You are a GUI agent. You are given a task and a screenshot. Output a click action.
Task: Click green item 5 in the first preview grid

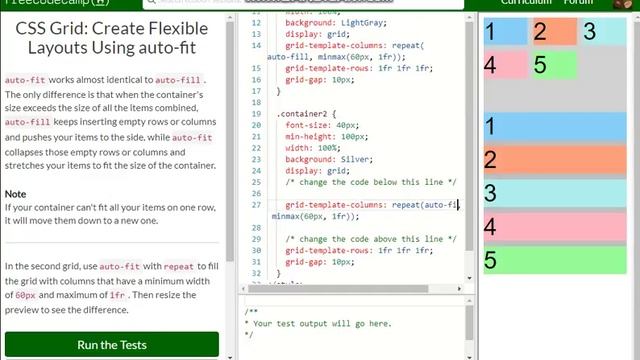click(555, 64)
